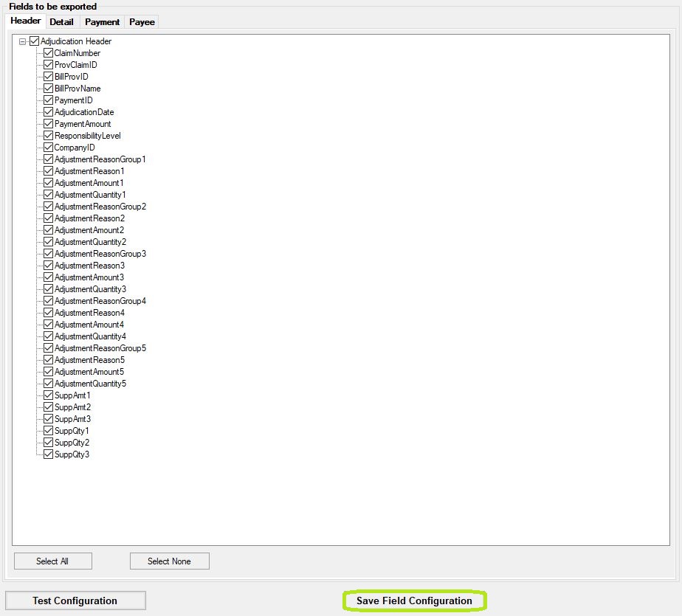
Task: Toggle the SuppQty3 checkbox
Action: [x=48, y=454]
